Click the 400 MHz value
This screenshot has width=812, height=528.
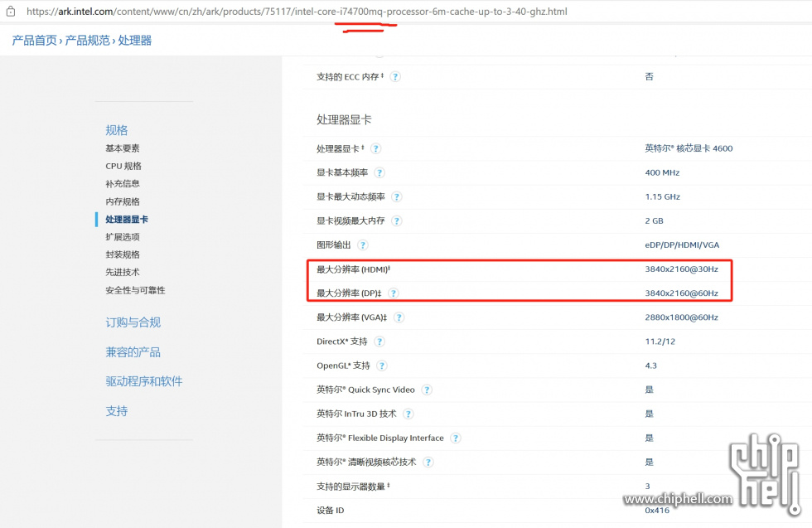pyautogui.click(x=662, y=172)
